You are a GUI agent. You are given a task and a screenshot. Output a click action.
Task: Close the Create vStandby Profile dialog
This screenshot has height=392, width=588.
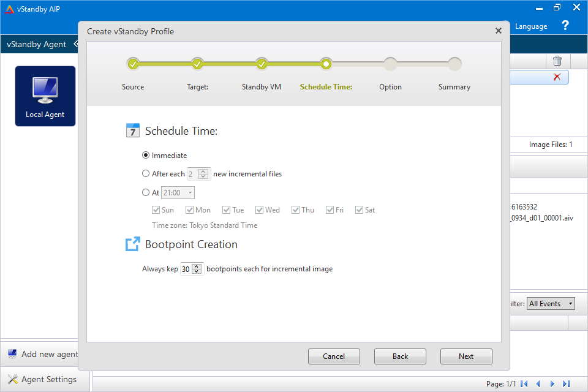click(499, 31)
